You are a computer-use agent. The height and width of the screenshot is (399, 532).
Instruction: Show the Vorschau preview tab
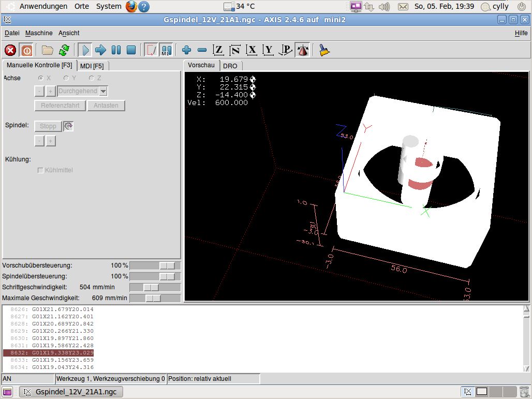[x=201, y=65]
